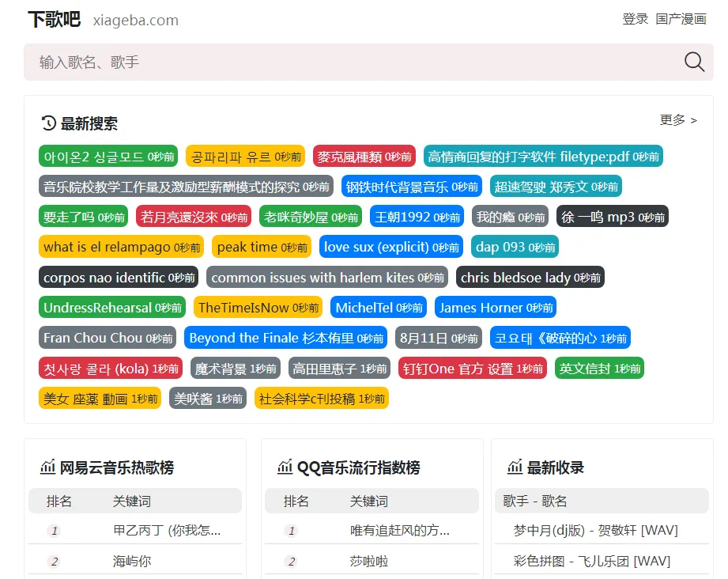Click the 王朝1992 tag
The height and width of the screenshot is (579, 728).
[417, 217]
